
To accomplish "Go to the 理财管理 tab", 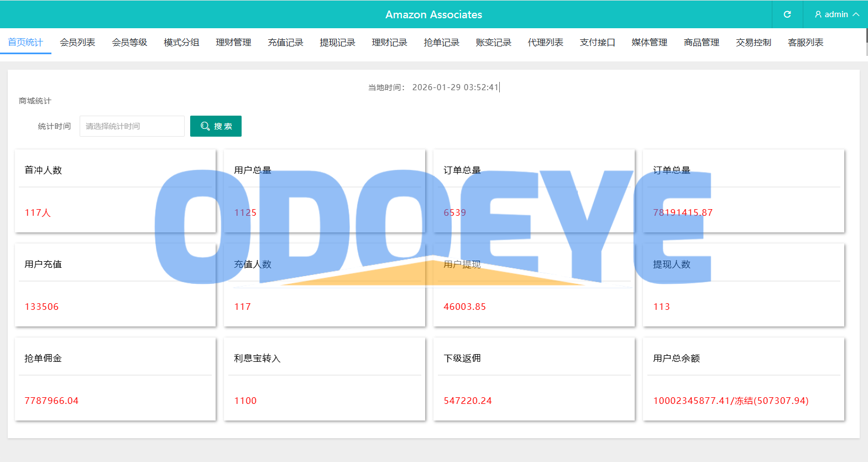I will (x=233, y=43).
